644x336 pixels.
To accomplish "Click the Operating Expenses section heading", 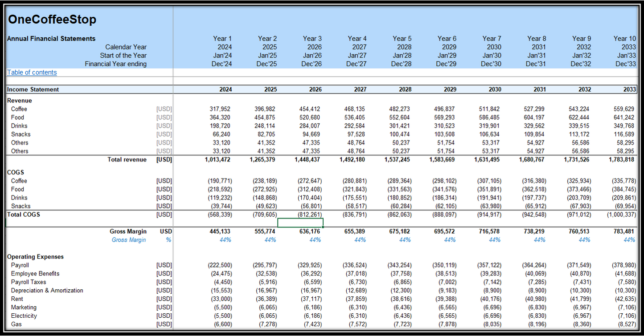I will (x=36, y=257).
